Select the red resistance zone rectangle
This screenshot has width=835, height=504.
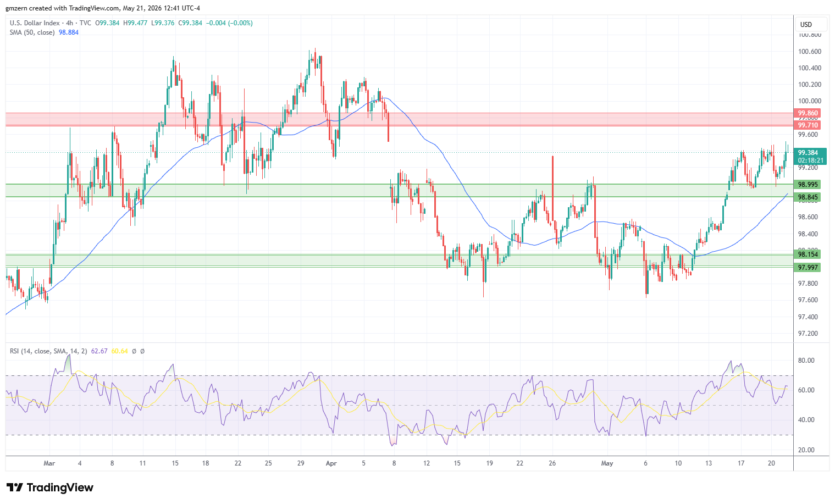pos(400,119)
